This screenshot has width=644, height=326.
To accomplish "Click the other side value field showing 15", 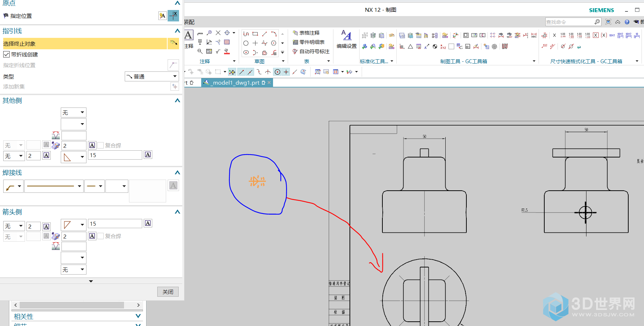I will click(115, 155).
